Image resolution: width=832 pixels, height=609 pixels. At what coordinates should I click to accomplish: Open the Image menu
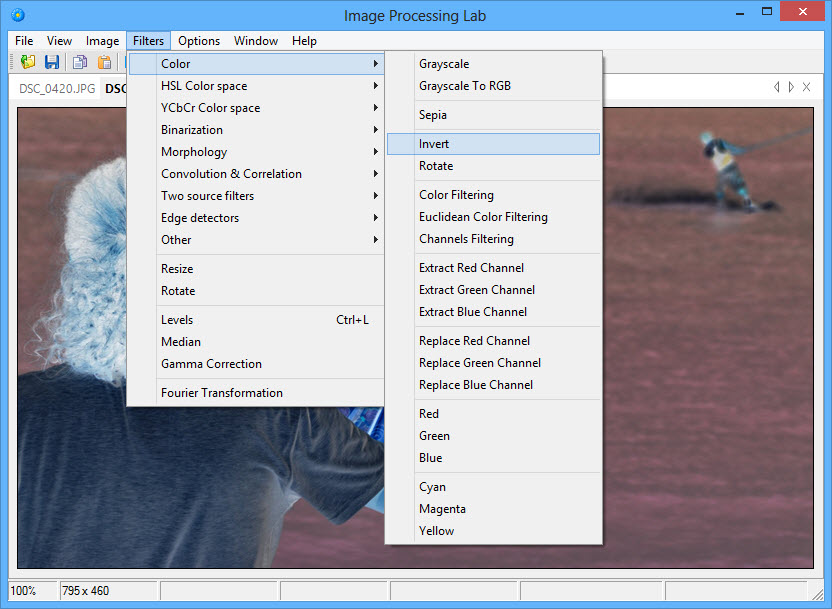102,41
